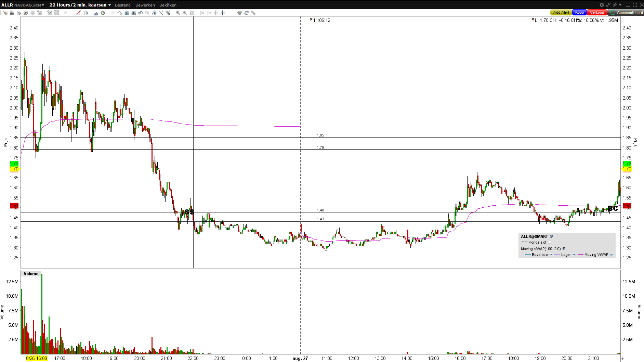Click the BC trade marker on chart
This screenshot has width=644, height=362.
click(613, 208)
